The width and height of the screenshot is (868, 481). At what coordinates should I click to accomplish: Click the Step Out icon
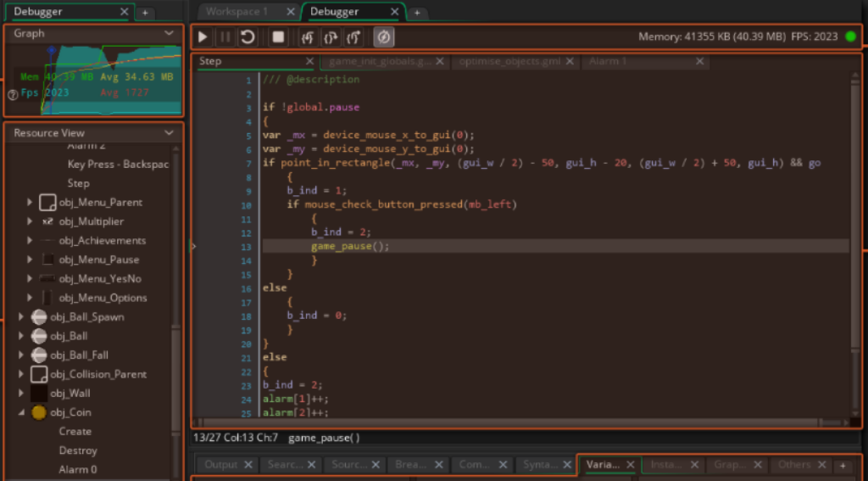(353, 37)
